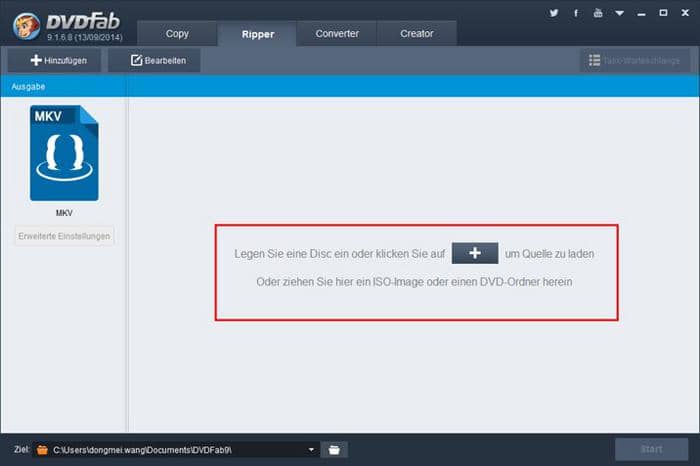Image resolution: width=700 pixels, height=466 pixels.
Task: Click the version text 9.1.6.8
Action: pyautogui.click(x=85, y=37)
